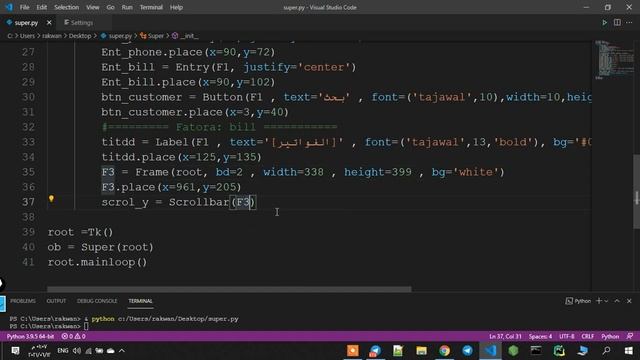Click the editor horizontal scrollbar
This screenshot has height=360, width=640.
click(x=229, y=289)
